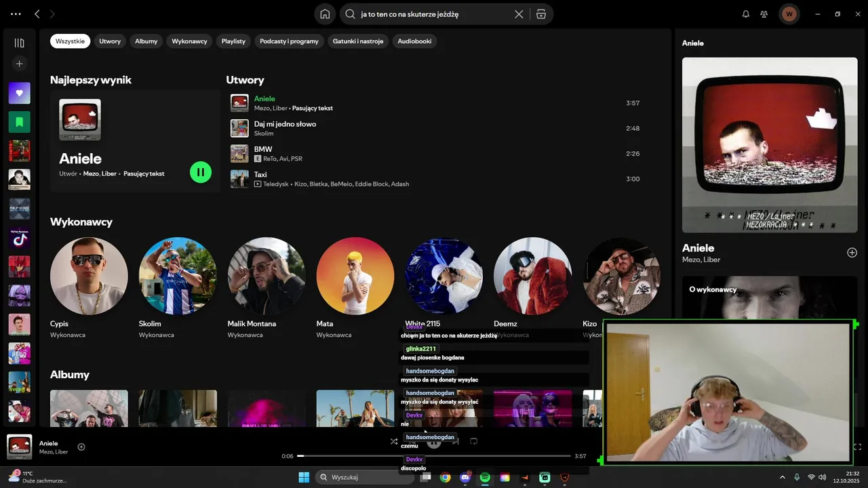868x488 pixels.
Task: Open the TikTok playlist in sidebar
Action: [19, 238]
